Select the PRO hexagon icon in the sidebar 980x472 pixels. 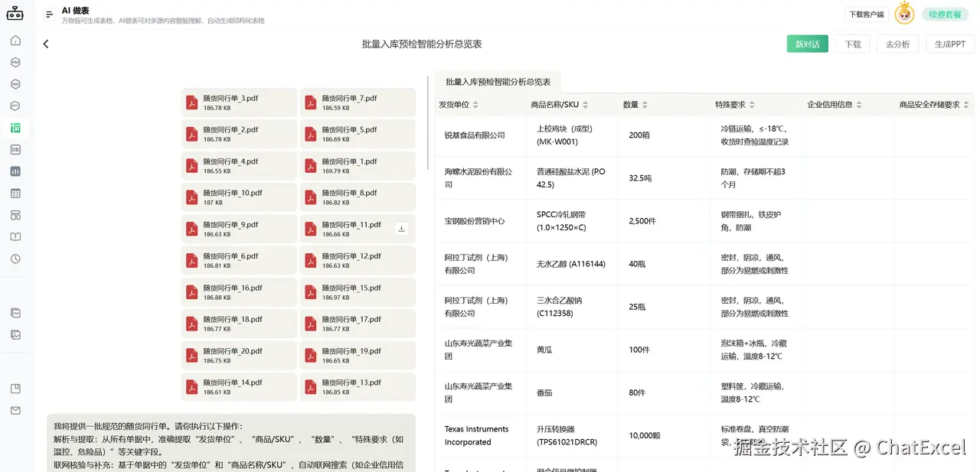coord(15,62)
